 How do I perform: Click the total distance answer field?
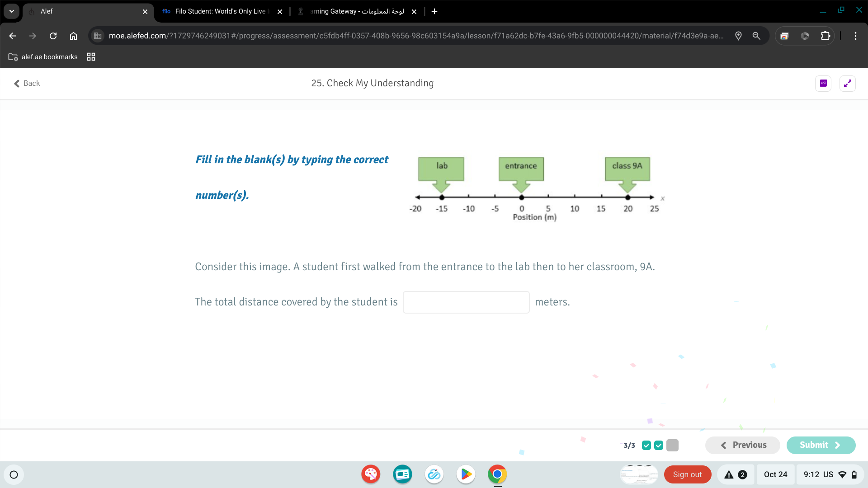pos(466,302)
